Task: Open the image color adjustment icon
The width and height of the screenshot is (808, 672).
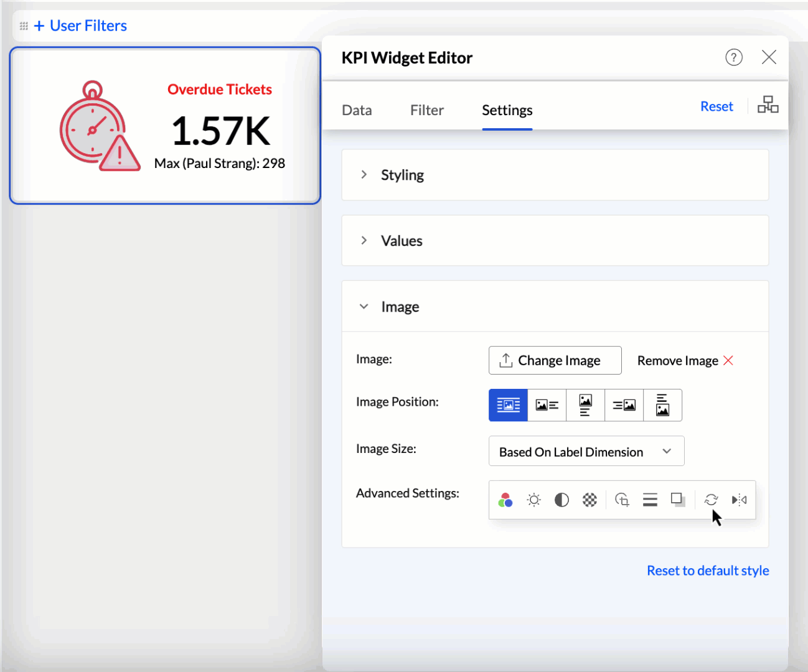Action: click(505, 500)
